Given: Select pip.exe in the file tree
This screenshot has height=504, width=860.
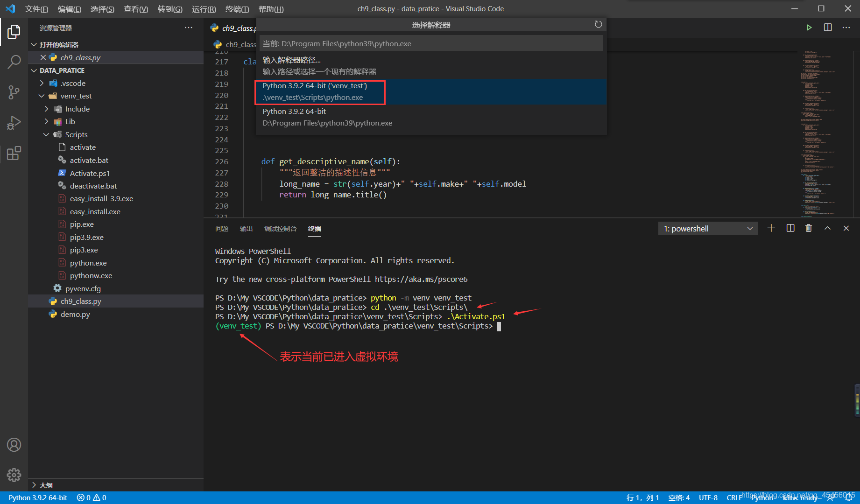Looking at the screenshot, I should 82,224.
